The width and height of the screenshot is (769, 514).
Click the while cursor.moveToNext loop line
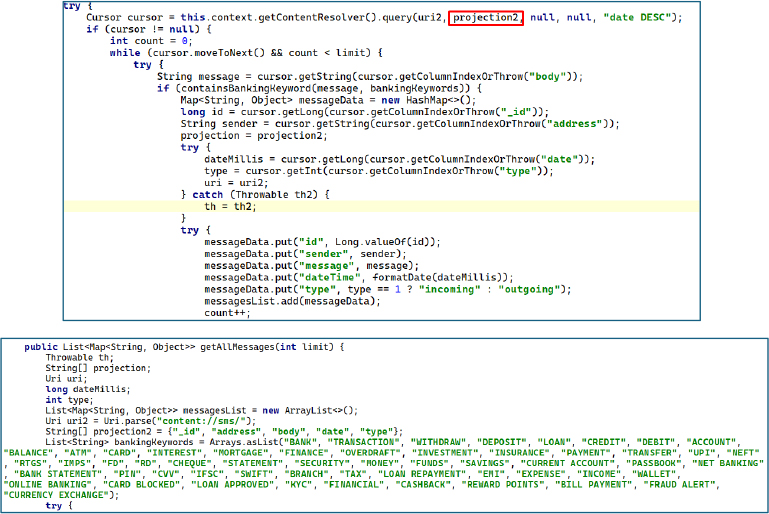point(225,53)
